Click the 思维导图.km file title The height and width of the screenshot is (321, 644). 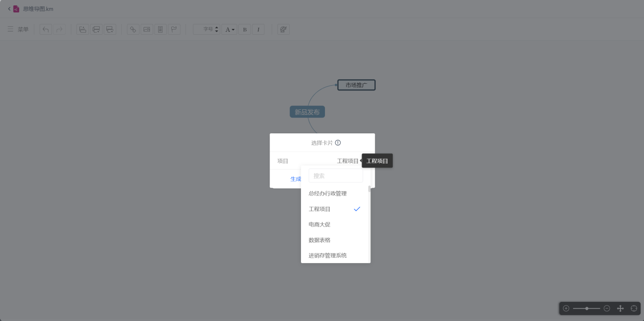(x=38, y=9)
